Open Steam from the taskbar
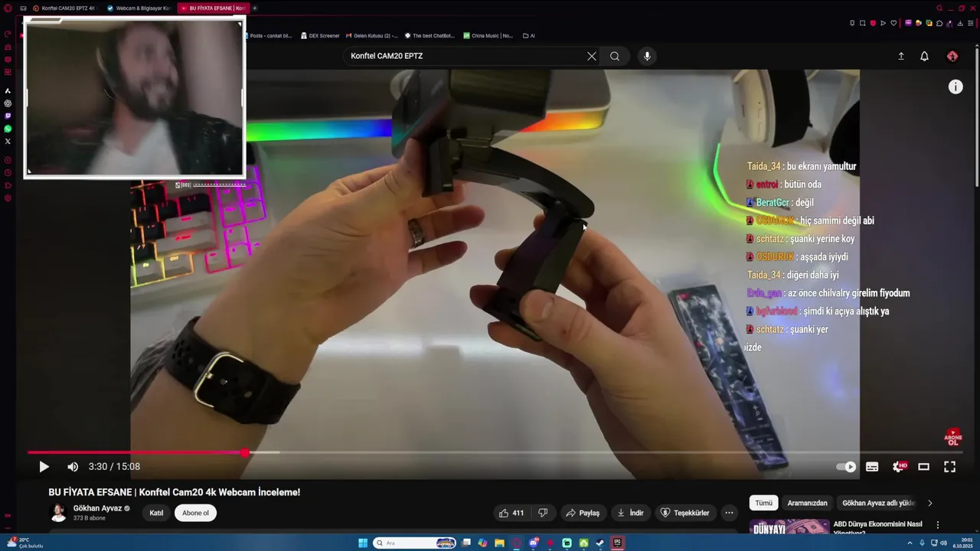 coord(600,543)
